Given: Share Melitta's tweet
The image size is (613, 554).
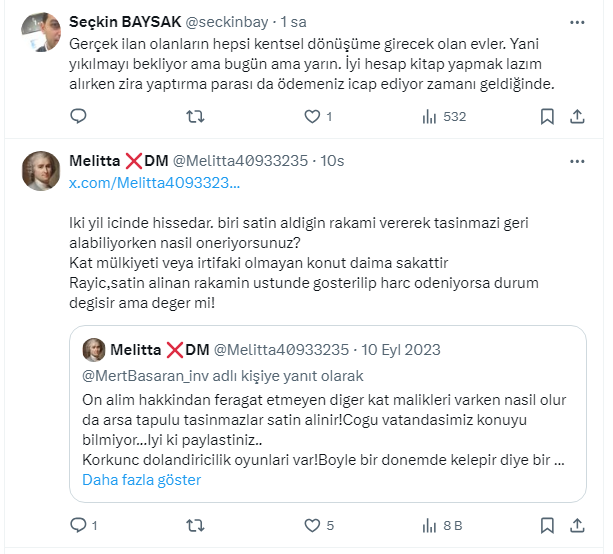Looking at the screenshot, I should click(x=577, y=524).
